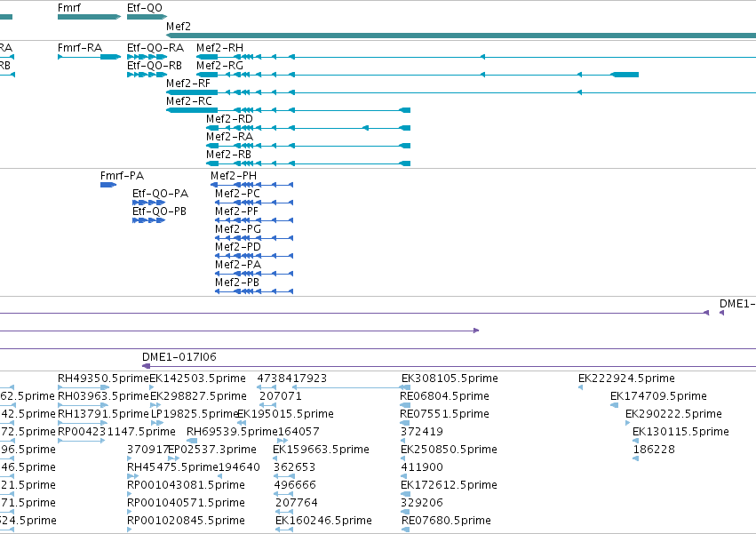
Task: Select the Mef2-PF protein label
Action: point(236,211)
